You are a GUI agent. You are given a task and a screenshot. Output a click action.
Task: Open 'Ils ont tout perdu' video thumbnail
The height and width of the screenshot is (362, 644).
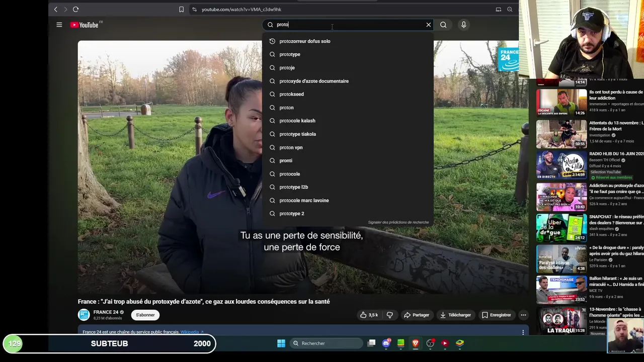click(x=561, y=103)
